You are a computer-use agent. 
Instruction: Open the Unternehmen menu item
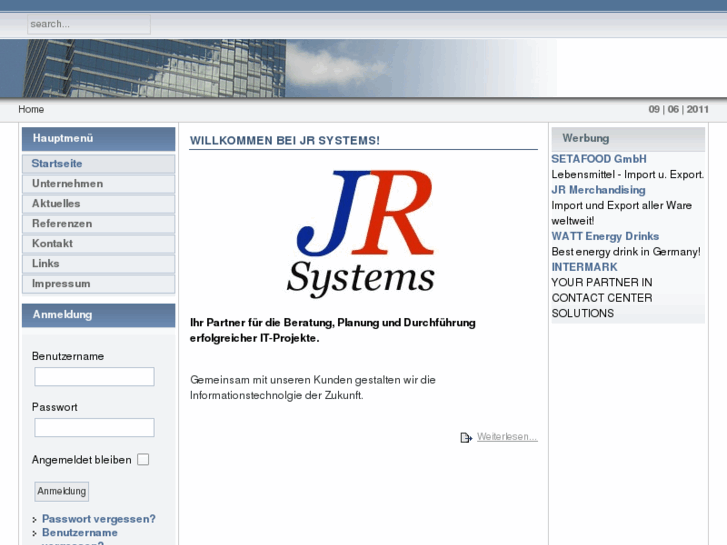point(98,184)
